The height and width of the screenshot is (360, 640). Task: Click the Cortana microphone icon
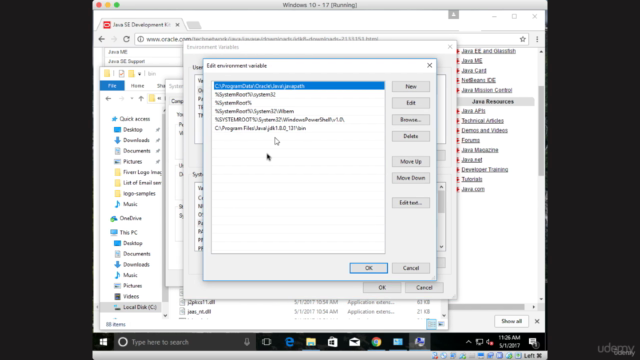tap(247, 342)
